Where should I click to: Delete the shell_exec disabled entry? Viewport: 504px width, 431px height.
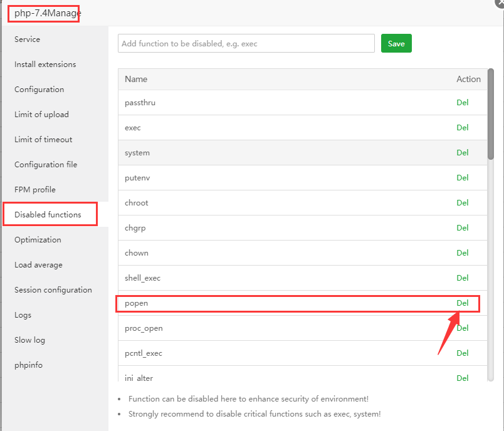(462, 278)
